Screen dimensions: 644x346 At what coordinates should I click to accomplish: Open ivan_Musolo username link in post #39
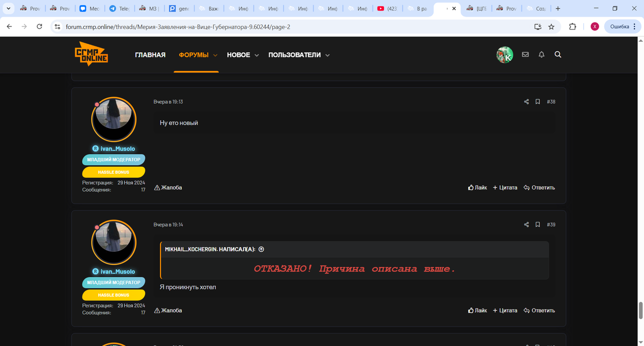(x=118, y=271)
